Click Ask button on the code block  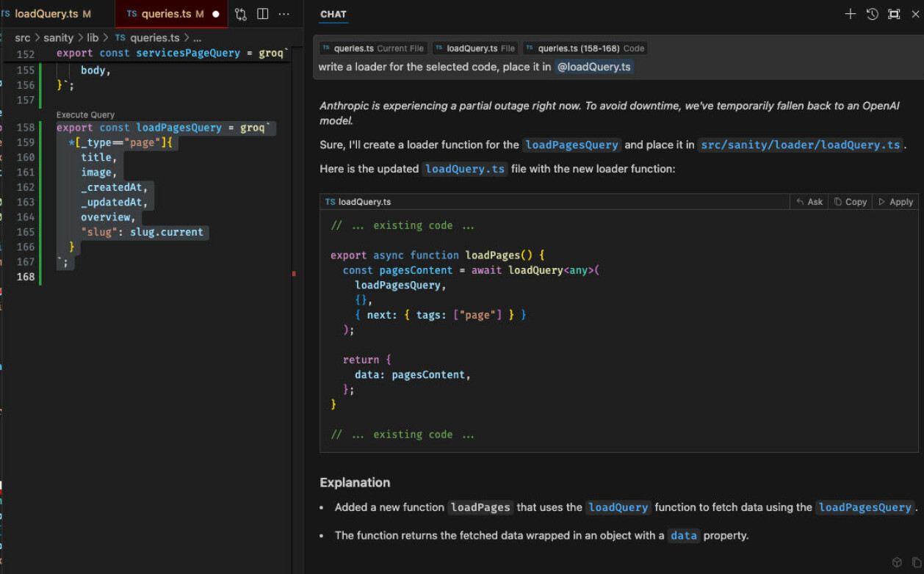click(809, 202)
